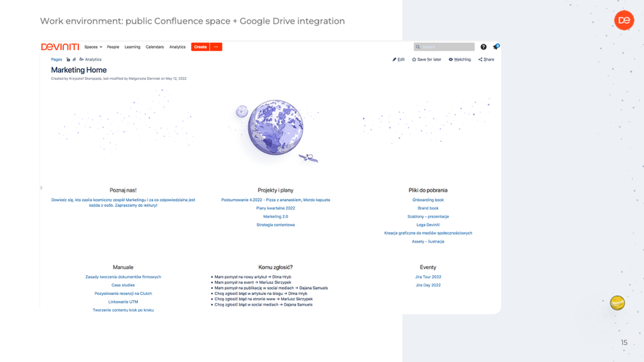Open the Dowiedz się marketing team link

coord(123,203)
